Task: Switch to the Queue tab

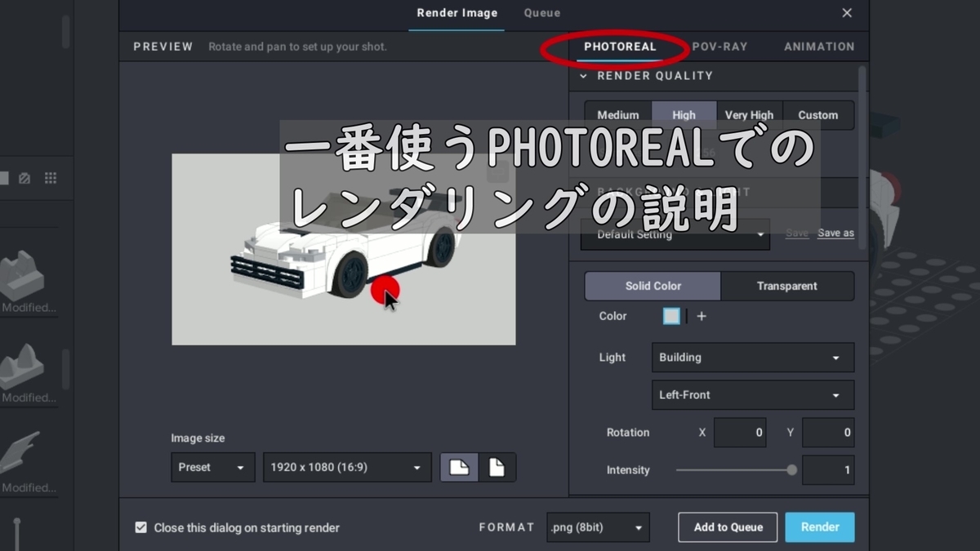Action: point(541,13)
